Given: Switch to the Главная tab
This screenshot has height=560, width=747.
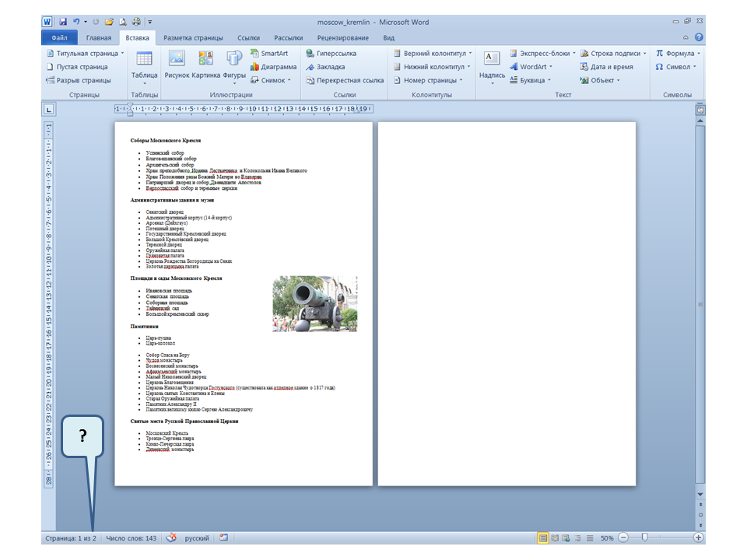Looking at the screenshot, I should [98, 37].
